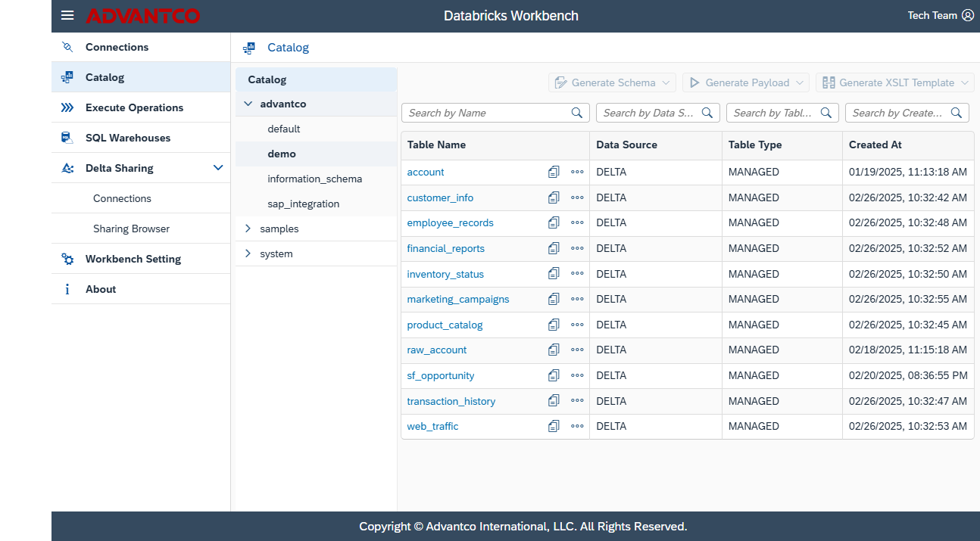Open the Sharing Browser sub-item
The width and height of the screenshot is (980, 541).
click(141, 229)
